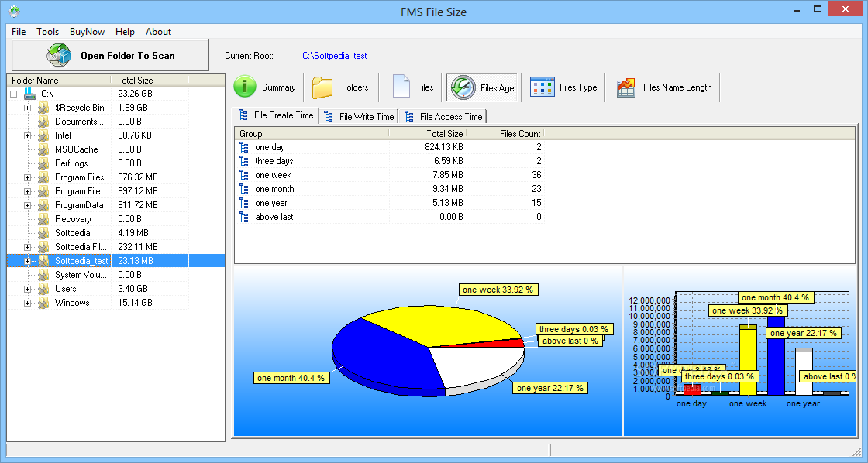Click the 'one month' group row icon
This screenshot has height=463, width=868.
(244, 189)
